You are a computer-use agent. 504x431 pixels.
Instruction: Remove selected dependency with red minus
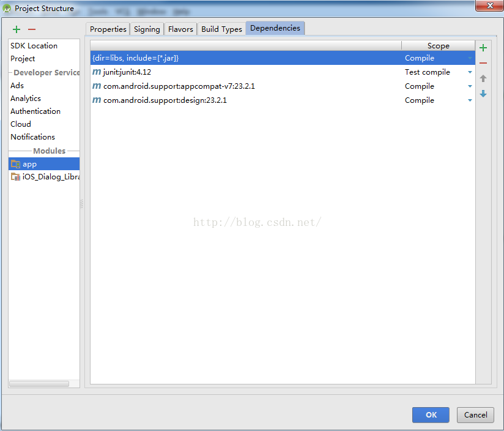coord(483,63)
